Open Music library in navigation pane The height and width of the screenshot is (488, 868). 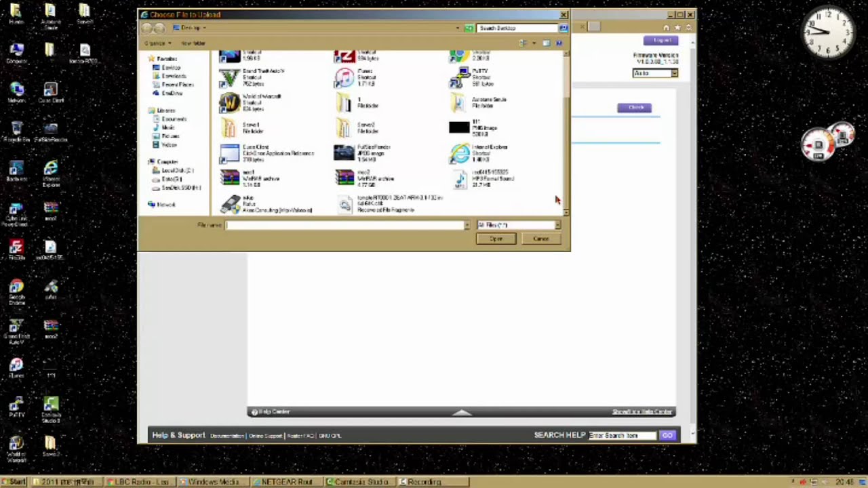tap(164, 127)
